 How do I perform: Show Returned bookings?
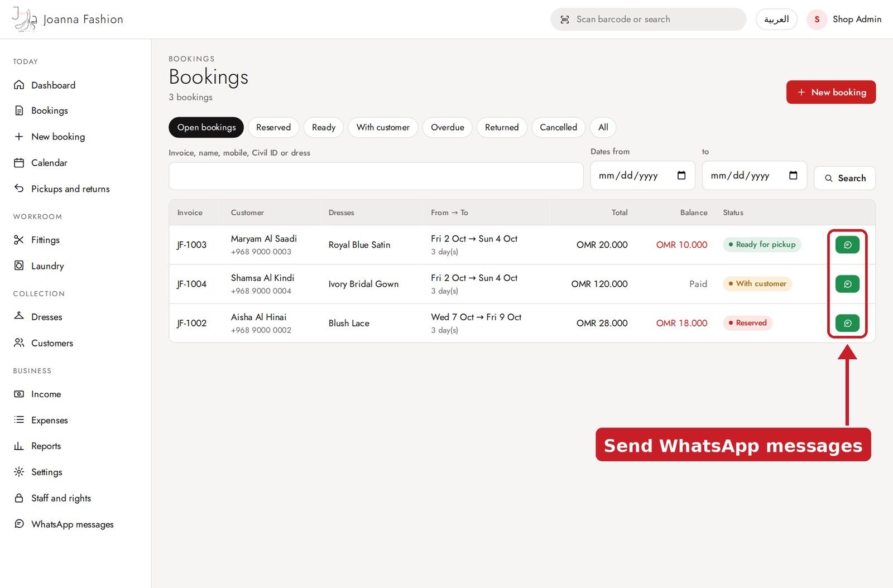coord(502,127)
